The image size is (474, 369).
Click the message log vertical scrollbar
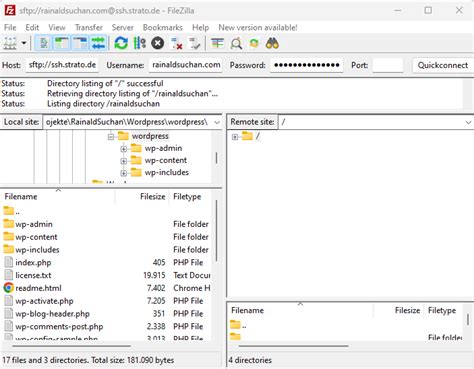pos(468,94)
